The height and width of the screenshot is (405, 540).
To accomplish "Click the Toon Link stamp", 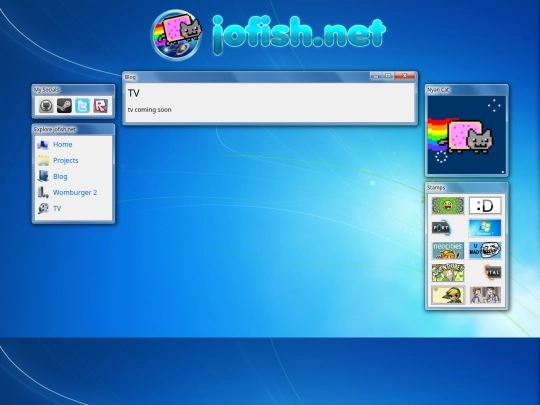I will (x=448, y=295).
